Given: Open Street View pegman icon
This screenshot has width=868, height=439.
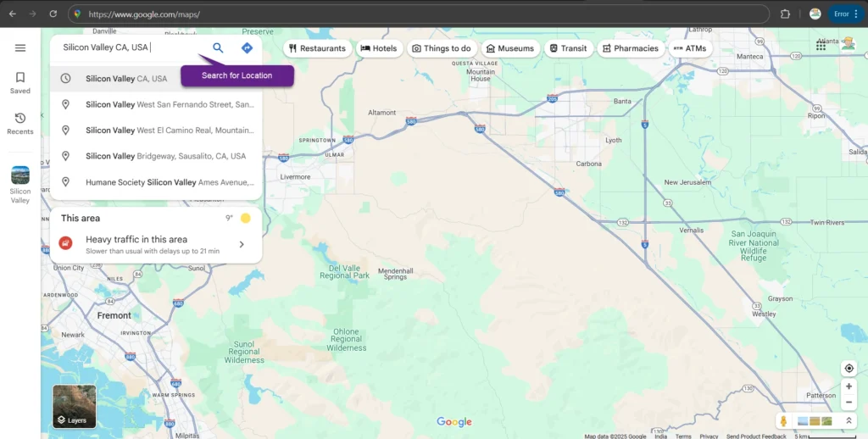Looking at the screenshot, I should (783, 421).
